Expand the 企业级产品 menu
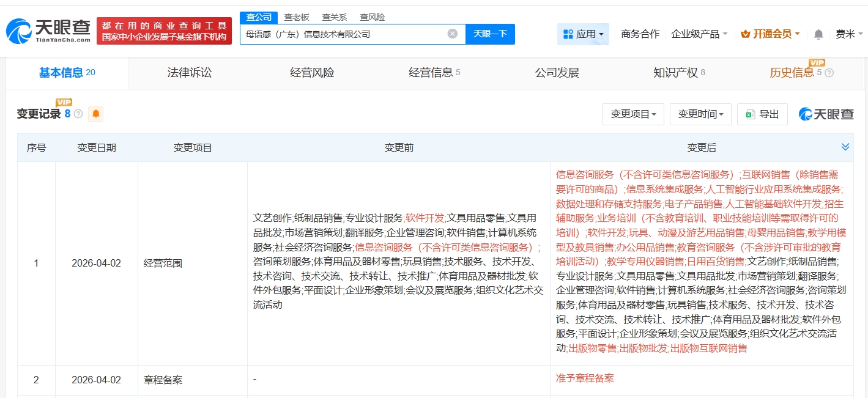 pos(699,34)
